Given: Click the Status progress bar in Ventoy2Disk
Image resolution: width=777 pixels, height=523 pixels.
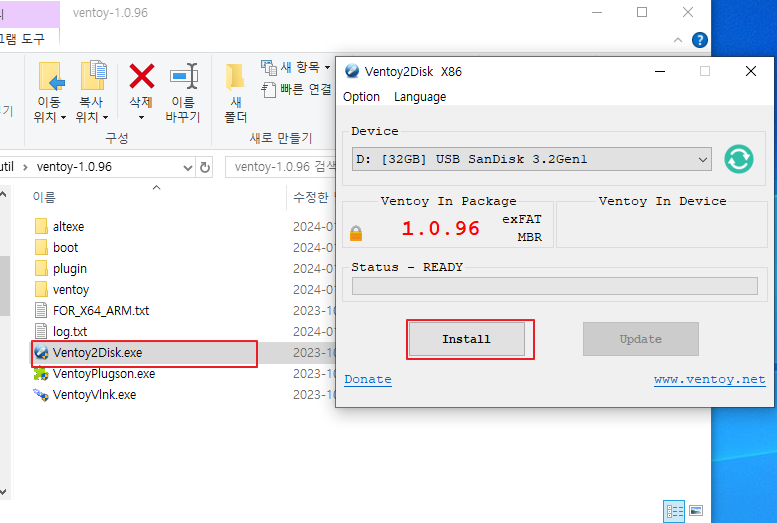Looking at the screenshot, I should pos(555,286).
